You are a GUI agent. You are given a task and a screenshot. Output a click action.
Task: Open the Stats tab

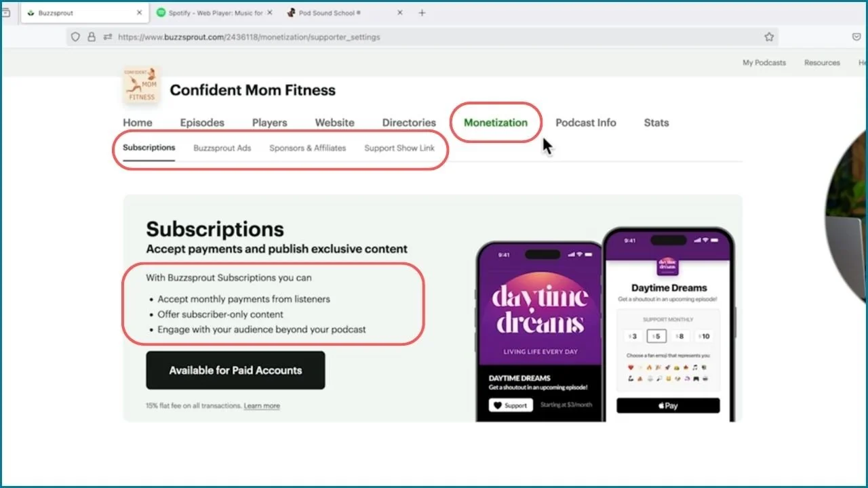click(656, 123)
